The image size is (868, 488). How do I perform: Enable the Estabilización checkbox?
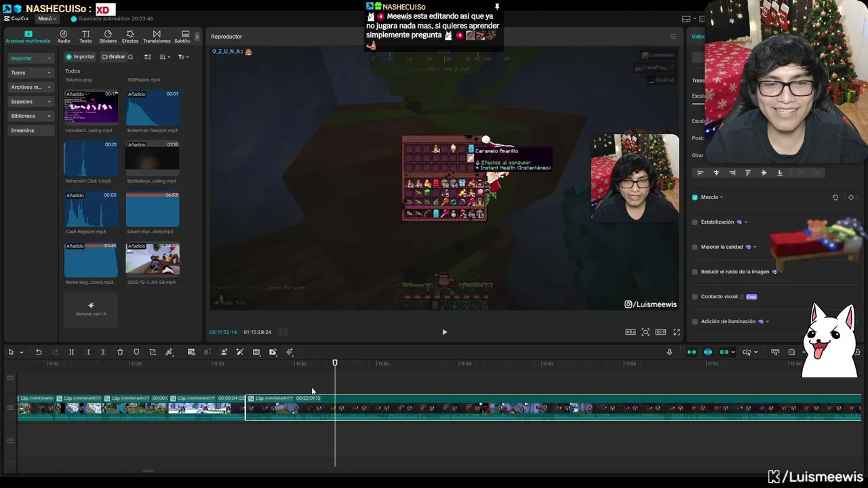point(694,222)
